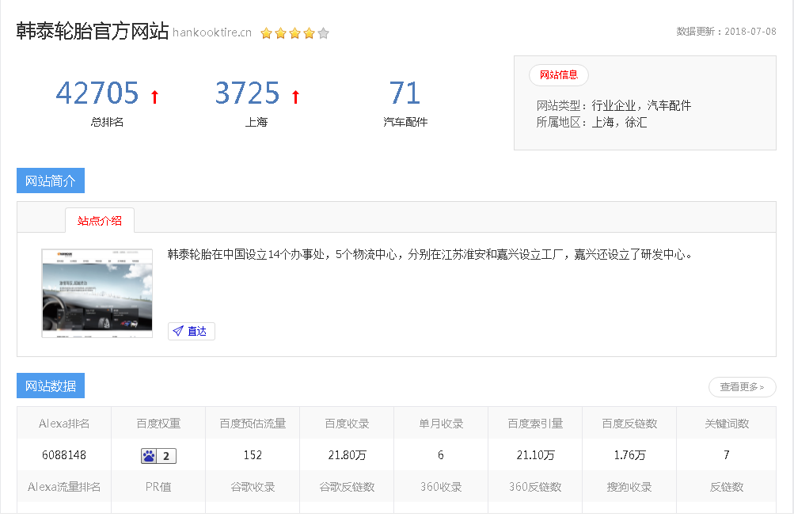Viewport: 794px width, 532px height.
Task: Click total rank number 42705
Action: coord(97,93)
